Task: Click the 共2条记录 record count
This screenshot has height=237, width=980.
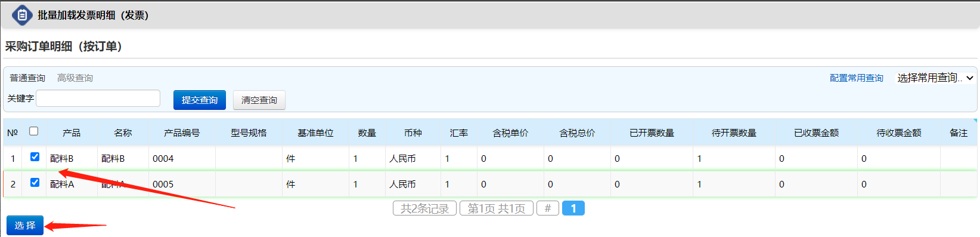Action: click(x=424, y=208)
